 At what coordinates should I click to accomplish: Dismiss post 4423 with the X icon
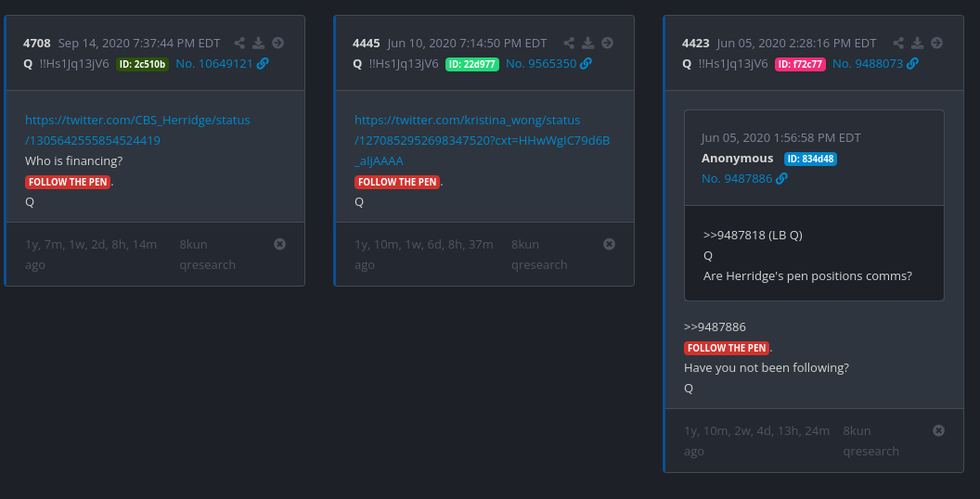click(x=939, y=430)
